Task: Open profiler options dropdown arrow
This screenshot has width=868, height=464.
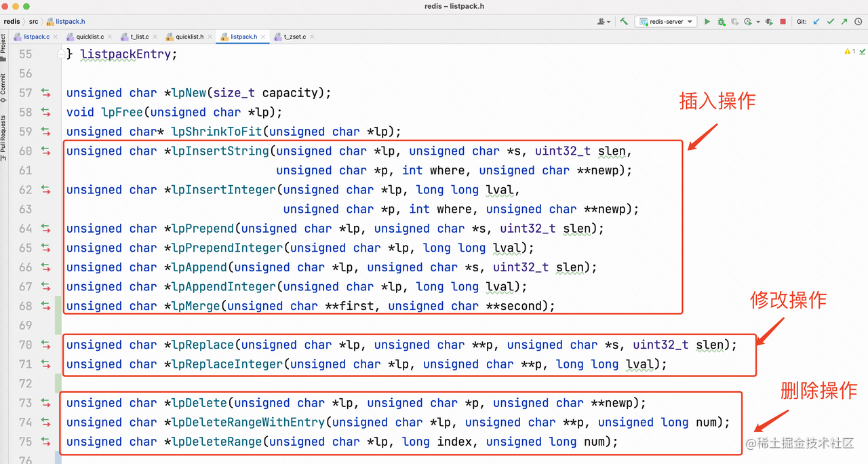Action: pyautogui.click(x=758, y=22)
